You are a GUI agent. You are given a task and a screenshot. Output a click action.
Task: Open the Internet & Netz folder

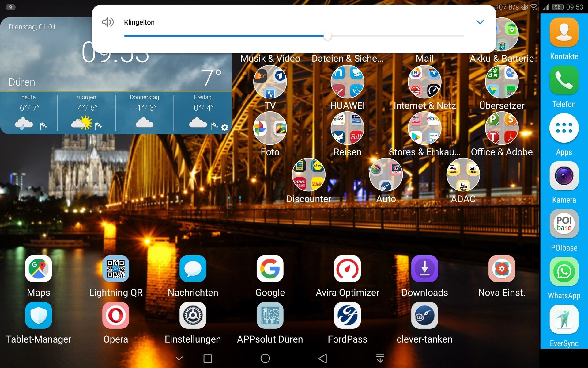[x=424, y=82]
